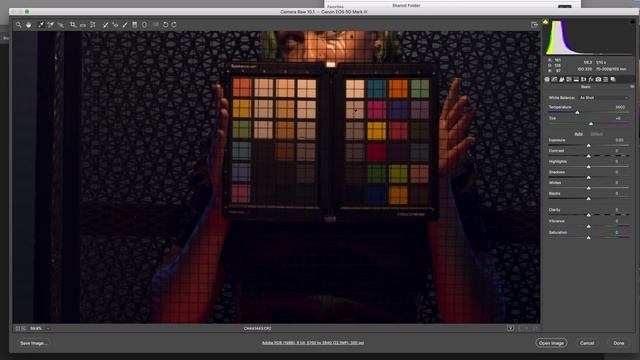
Task: Open the Basic panel flyout menu
Action: (632, 87)
